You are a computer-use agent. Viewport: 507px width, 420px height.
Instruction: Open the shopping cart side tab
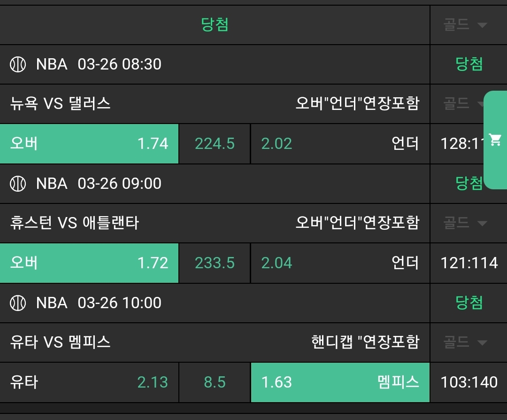(x=495, y=140)
